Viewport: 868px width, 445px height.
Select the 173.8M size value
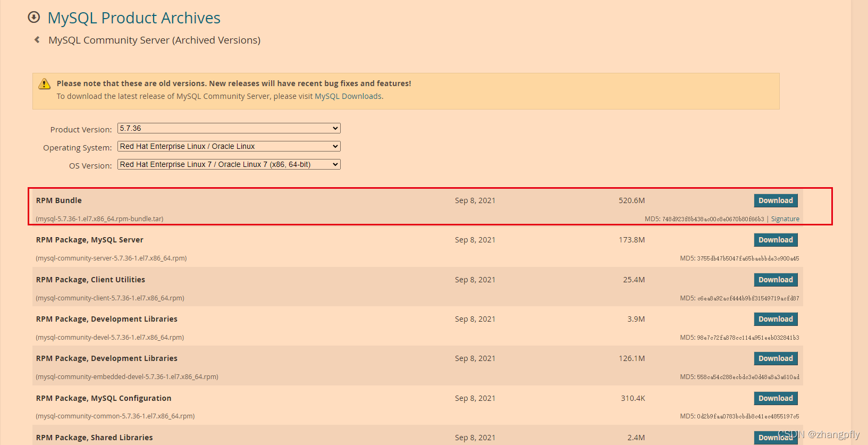(x=631, y=240)
